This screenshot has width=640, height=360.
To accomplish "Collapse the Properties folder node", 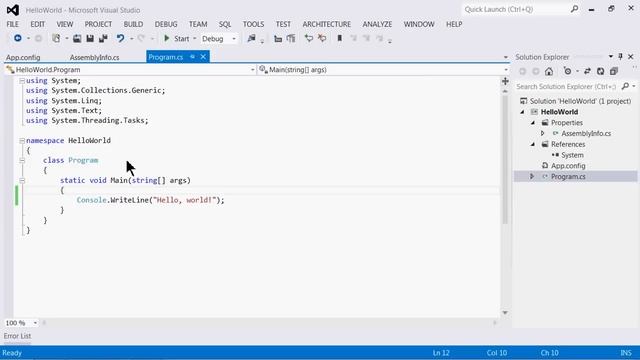I will click(533, 122).
